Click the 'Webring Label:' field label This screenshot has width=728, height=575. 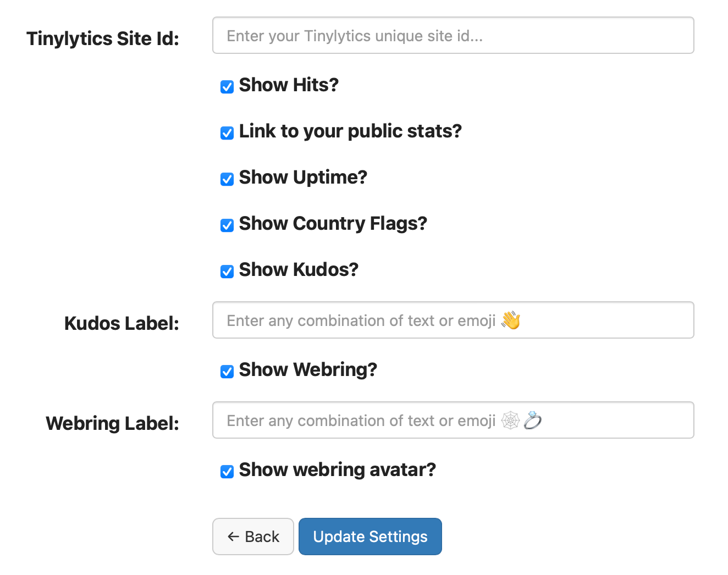pos(113,424)
